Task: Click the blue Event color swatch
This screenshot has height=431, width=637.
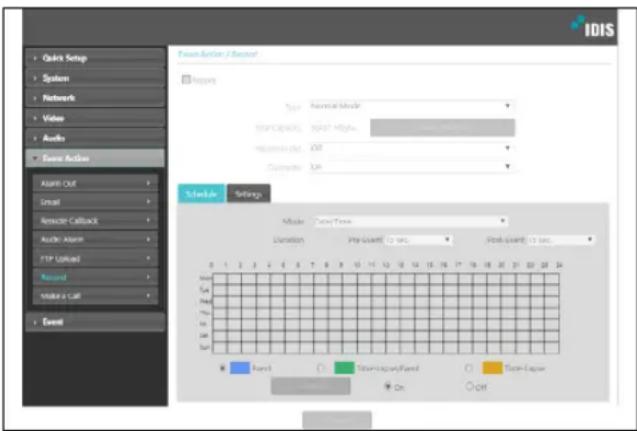Action: pyautogui.click(x=240, y=368)
